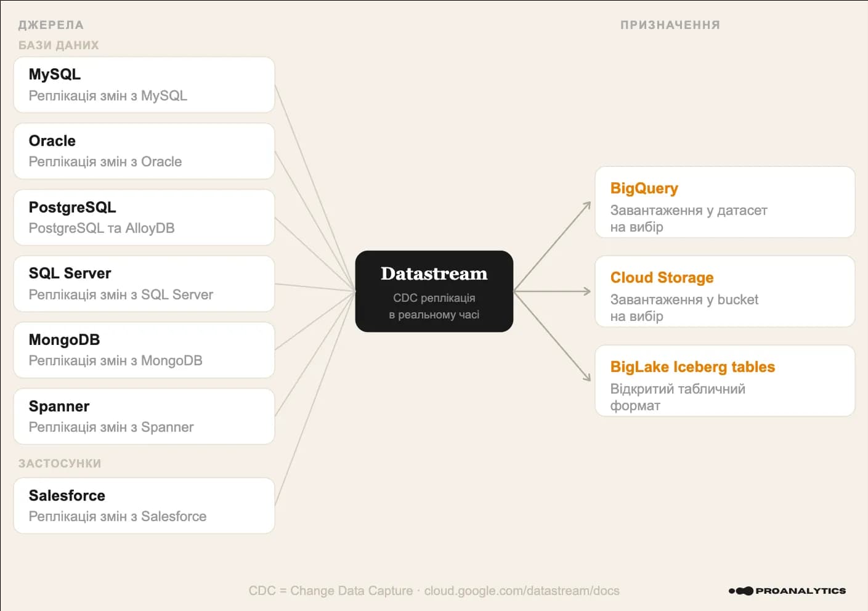
Task: Click the MongoDB source card
Action: tap(144, 350)
